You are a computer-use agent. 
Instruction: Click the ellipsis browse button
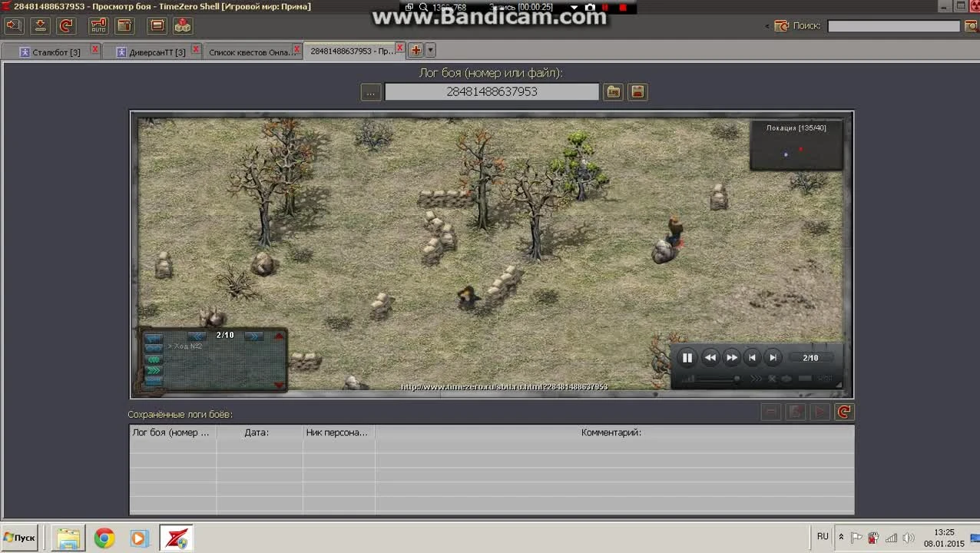[x=371, y=92]
